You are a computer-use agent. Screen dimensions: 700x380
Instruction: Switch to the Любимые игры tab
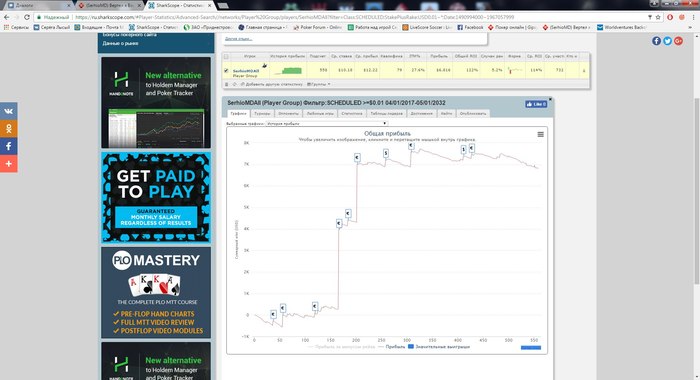point(320,113)
